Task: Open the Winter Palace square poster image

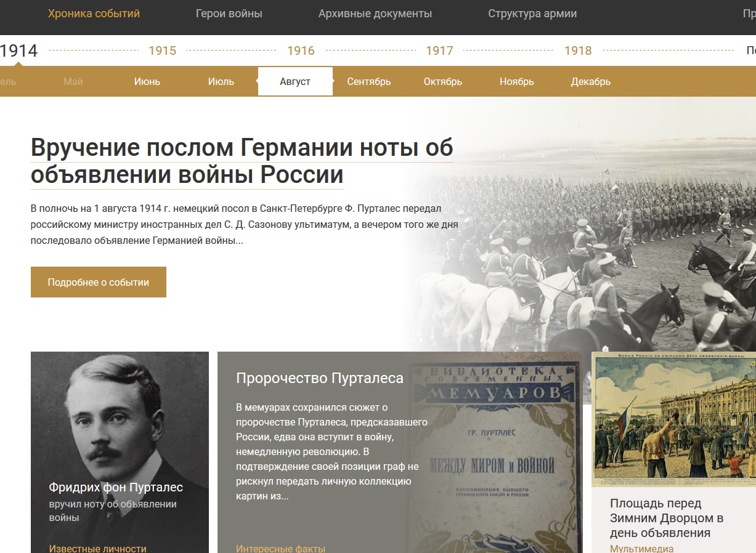Action: pyautogui.click(x=673, y=419)
